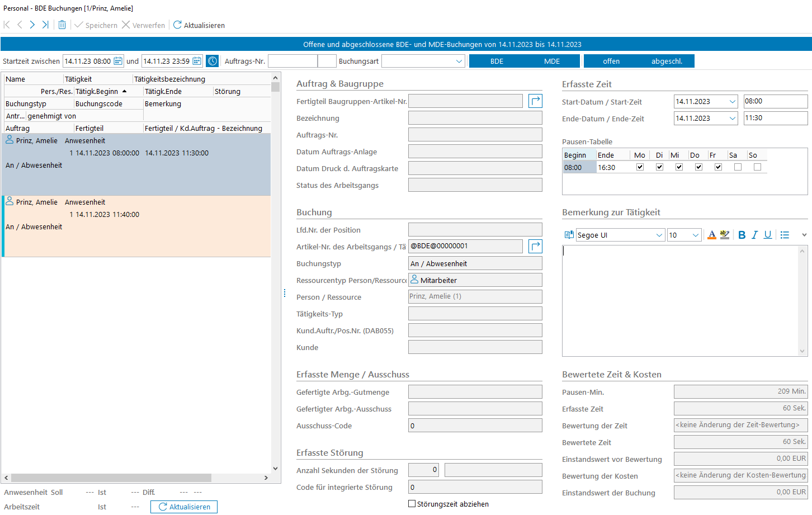Click the bottom Aktualisieren button
812x515 pixels.
(184, 507)
